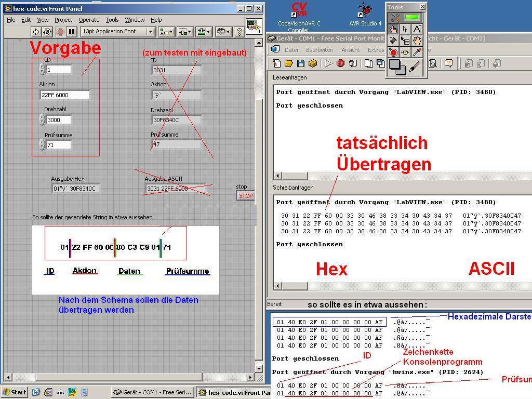Image resolution: width=532 pixels, height=399 pixels.
Task: Open the Resize Objects dropdown
Action: 204,32
